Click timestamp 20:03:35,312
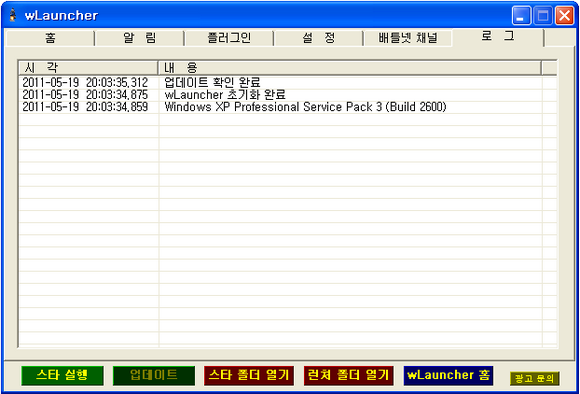Viewport: 580px width, 394px height. [x=117, y=82]
